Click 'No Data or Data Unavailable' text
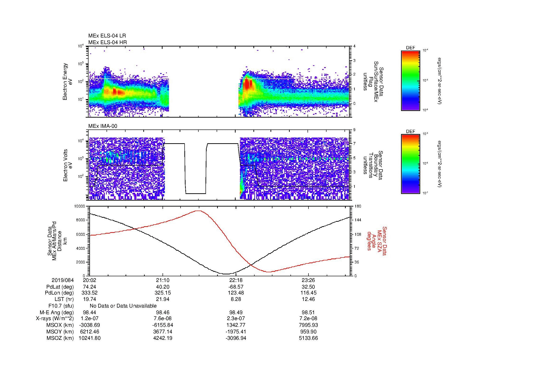This screenshot has height=392, width=555. pos(123,306)
